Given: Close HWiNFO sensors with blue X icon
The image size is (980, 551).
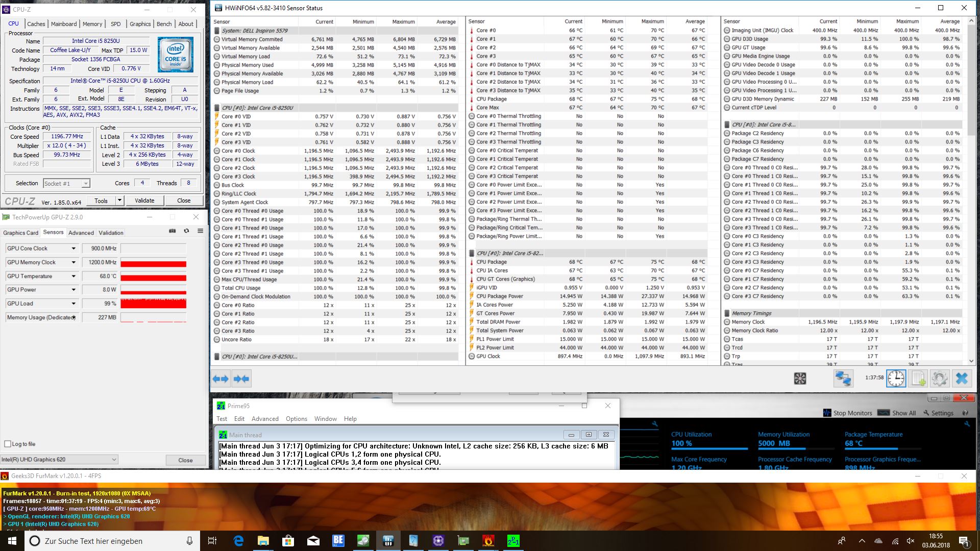Looking at the screenshot, I should pyautogui.click(x=962, y=379).
